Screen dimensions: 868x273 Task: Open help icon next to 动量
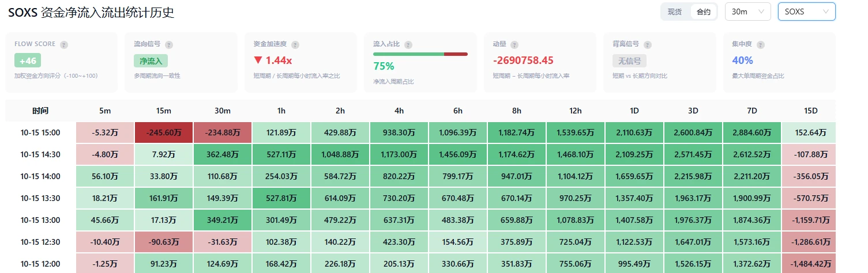click(514, 44)
